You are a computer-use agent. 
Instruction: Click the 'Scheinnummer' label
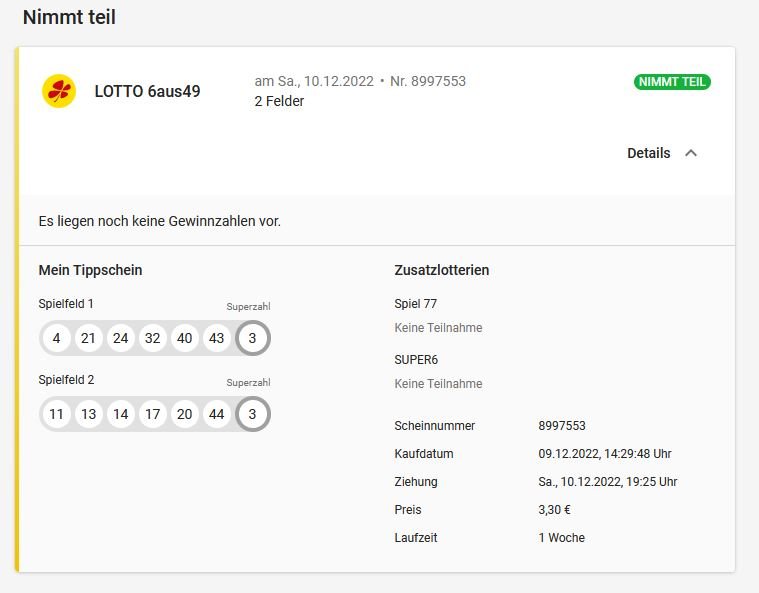[x=435, y=426]
